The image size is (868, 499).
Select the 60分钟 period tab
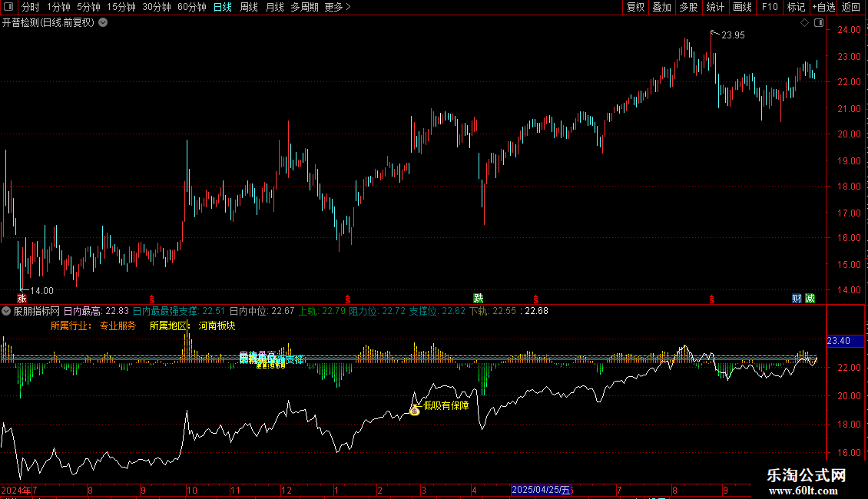click(x=192, y=7)
